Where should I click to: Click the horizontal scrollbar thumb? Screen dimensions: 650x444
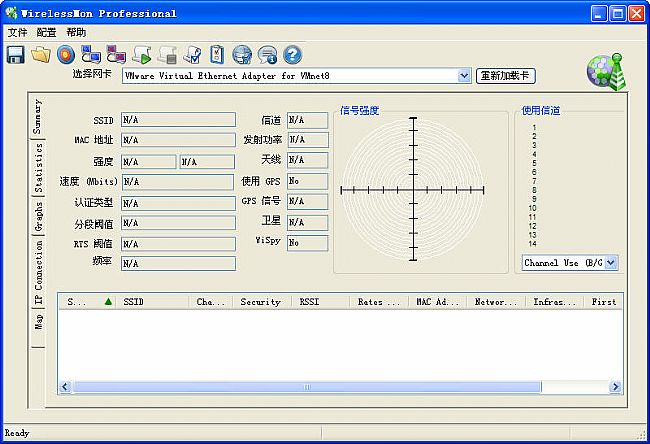[x=307, y=387]
